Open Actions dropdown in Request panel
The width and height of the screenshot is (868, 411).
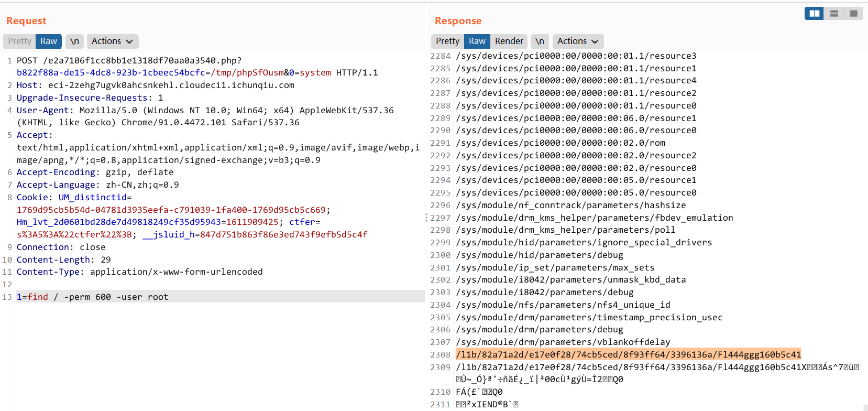click(x=112, y=41)
